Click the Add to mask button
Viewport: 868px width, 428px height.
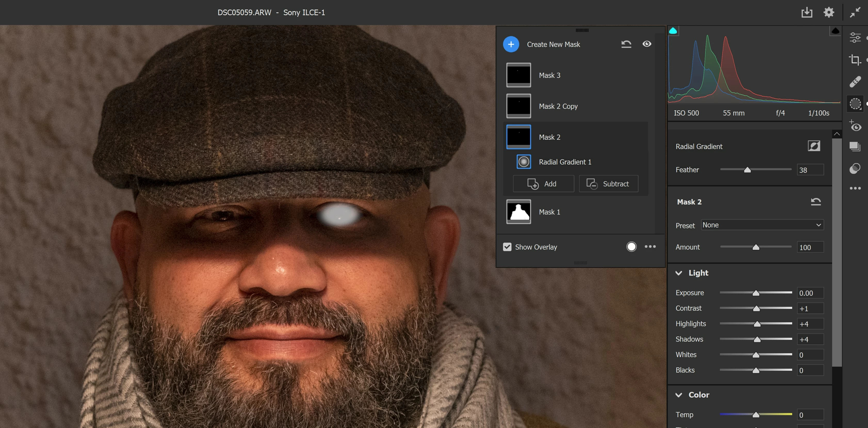pos(543,184)
